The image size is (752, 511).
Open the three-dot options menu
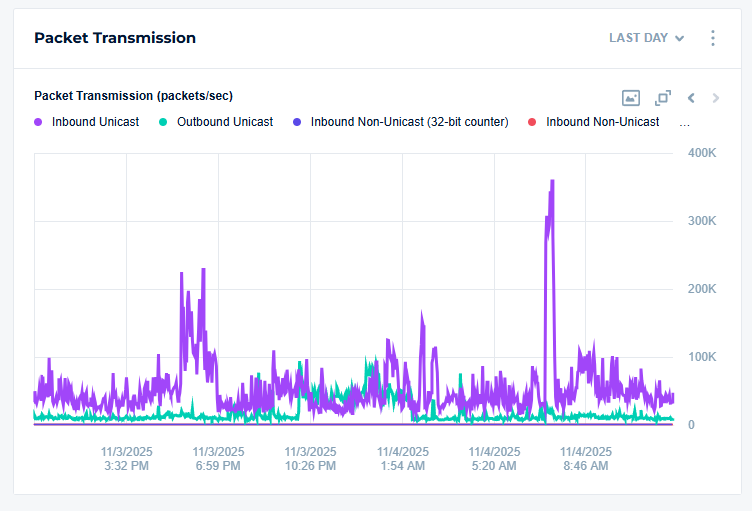pos(713,38)
